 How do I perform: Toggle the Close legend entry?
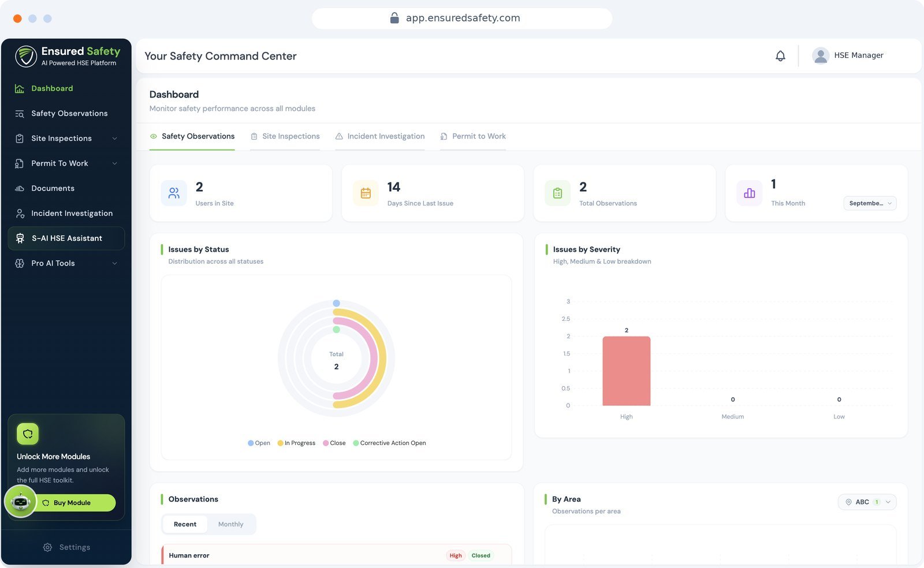click(x=334, y=443)
